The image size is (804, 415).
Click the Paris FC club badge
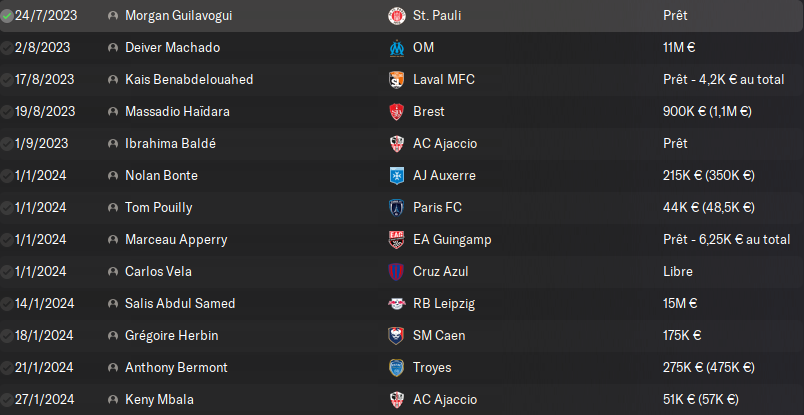(396, 208)
